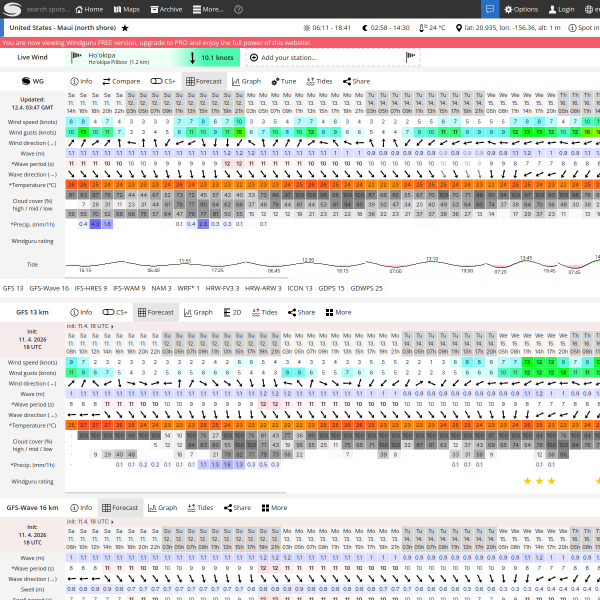Toggle favorite star beside Maui north shore
The image size is (600, 600).
[125, 28]
